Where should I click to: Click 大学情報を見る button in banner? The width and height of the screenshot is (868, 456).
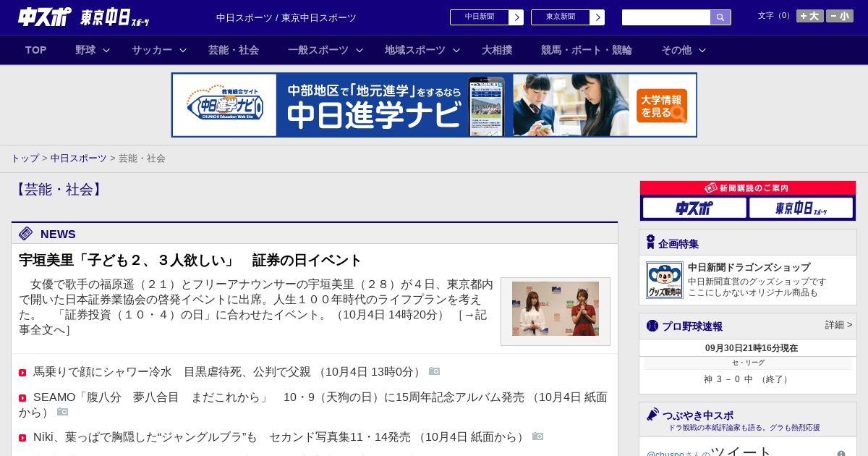click(x=662, y=106)
